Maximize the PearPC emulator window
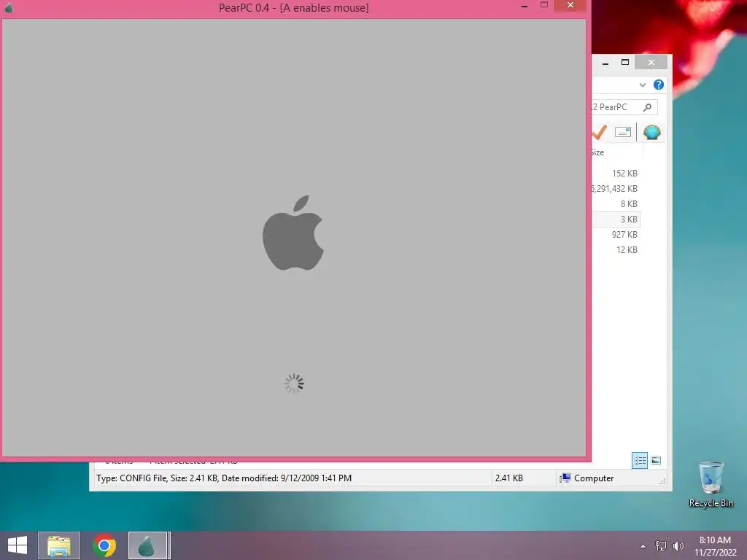Image resolution: width=747 pixels, height=560 pixels. click(x=544, y=5)
